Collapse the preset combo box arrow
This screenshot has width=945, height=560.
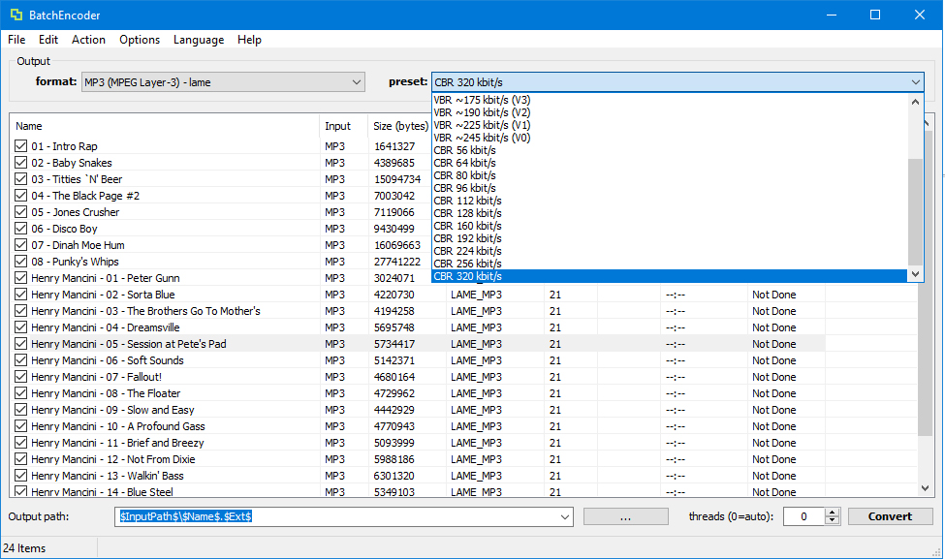(916, 82)
